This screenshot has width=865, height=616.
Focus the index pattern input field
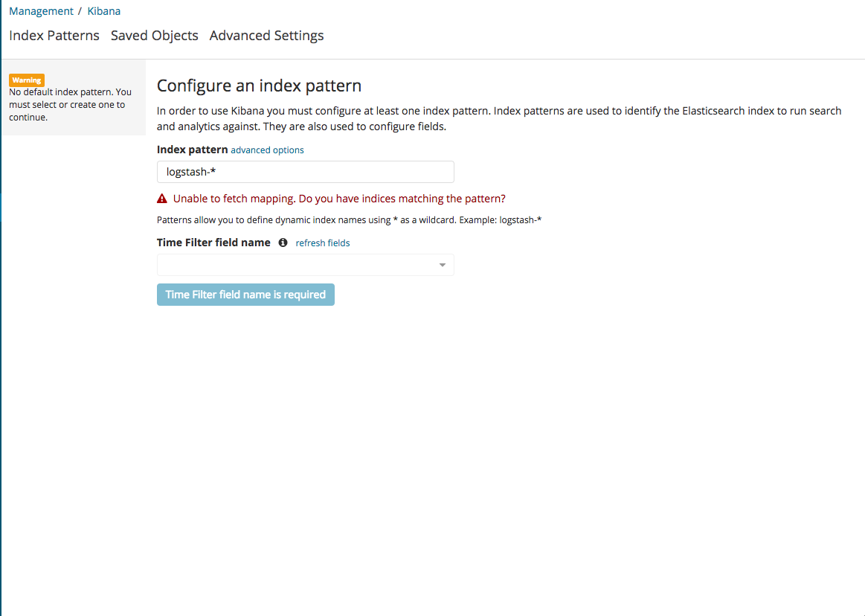click(x=306, y=172)
